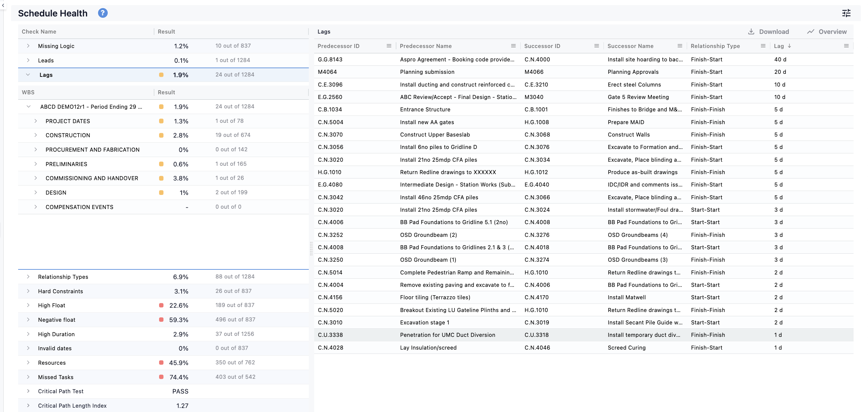Expand the Leads check row
Image resolution: width=868 pixels, height=412 pixels.
pyautogui.click(x=28, y=60)
